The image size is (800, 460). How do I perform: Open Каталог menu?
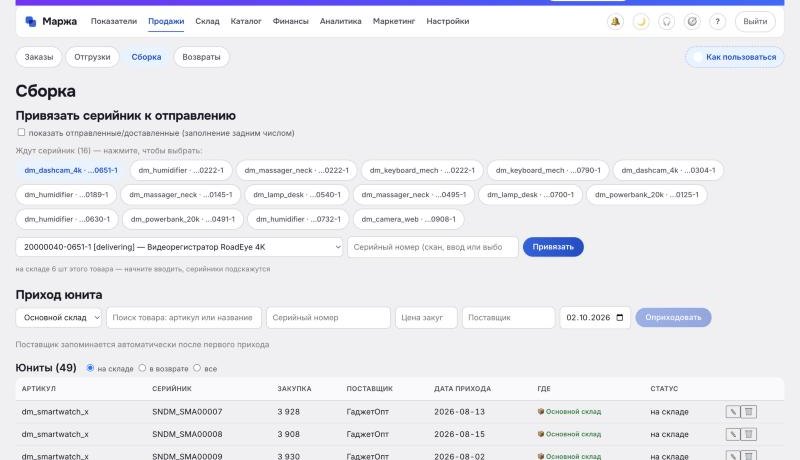(246, 21)
